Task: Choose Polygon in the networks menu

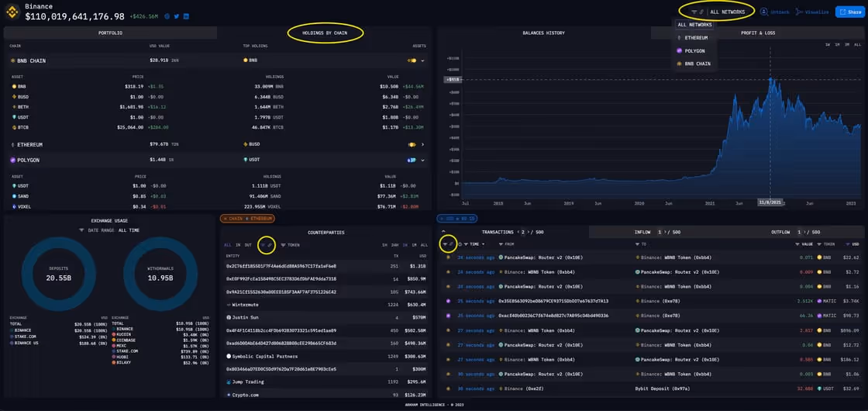Action: [x=691, y=50]
